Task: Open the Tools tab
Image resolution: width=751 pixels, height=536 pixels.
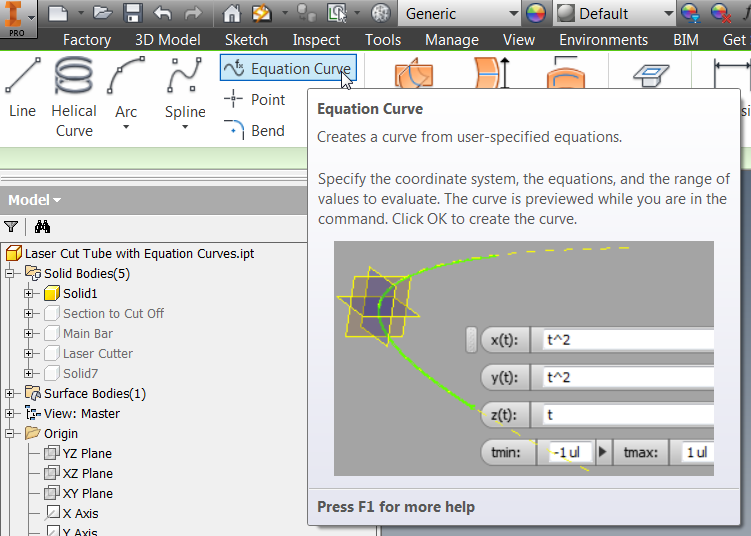Action: (383, 40)
